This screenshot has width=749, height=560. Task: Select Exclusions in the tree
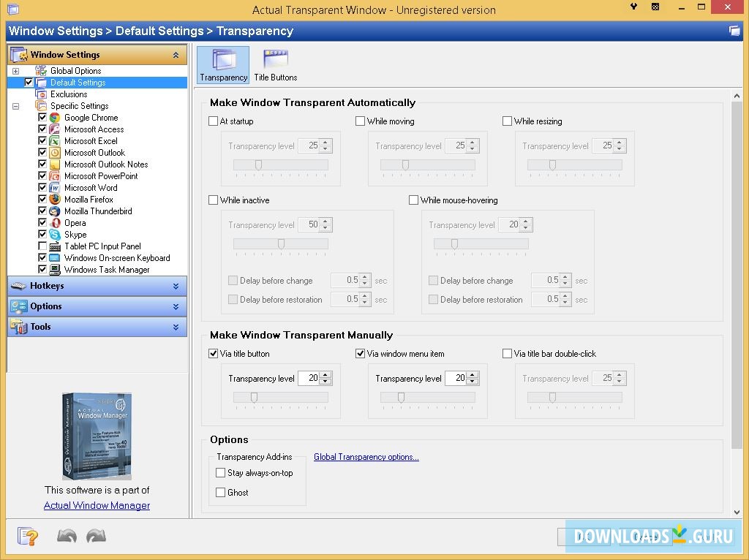[69, 94]
